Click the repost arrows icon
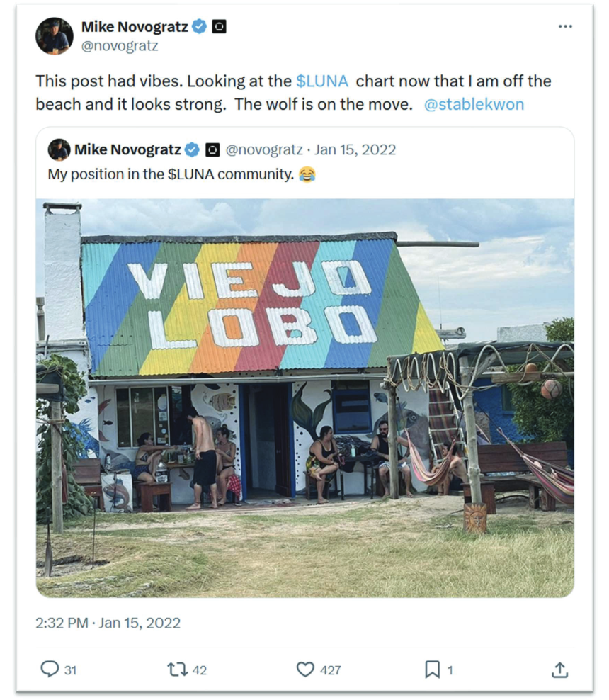 177,670
